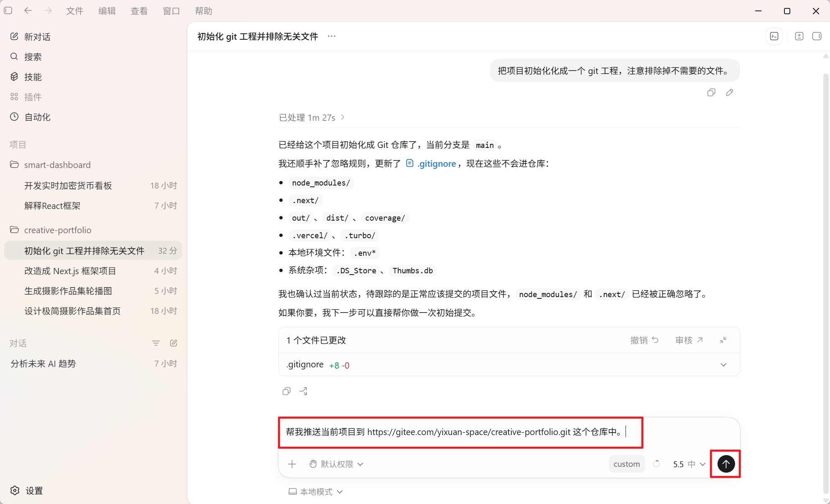Click 审核 to review changes
Screen dimensions: 830x504
click(689, 340)
